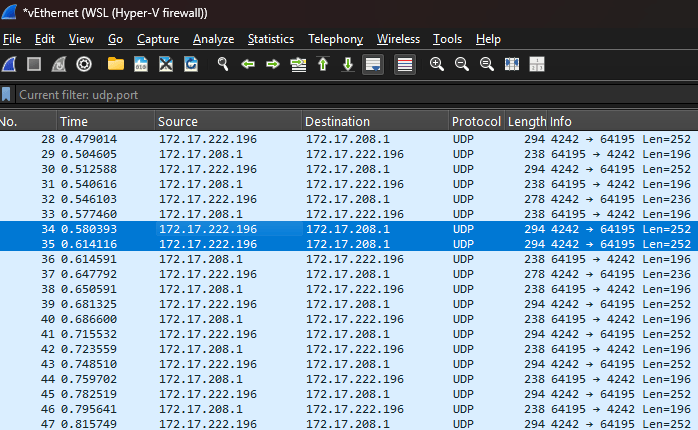The width and height of the screenshot is (698, 430).
Task: Zoom in the packet list text
Action: [x=437, y=64]
